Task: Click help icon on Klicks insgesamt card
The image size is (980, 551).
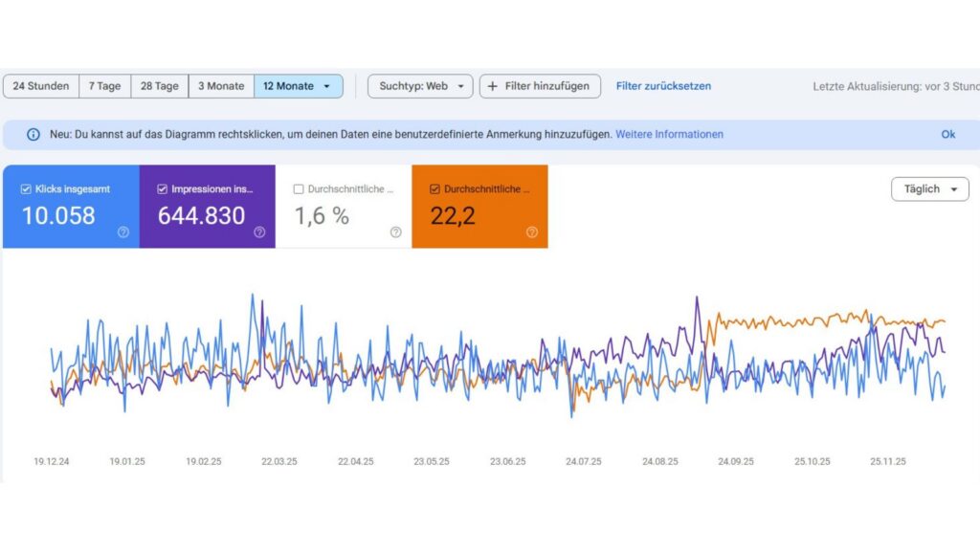Action: click(x=123, y=231)
